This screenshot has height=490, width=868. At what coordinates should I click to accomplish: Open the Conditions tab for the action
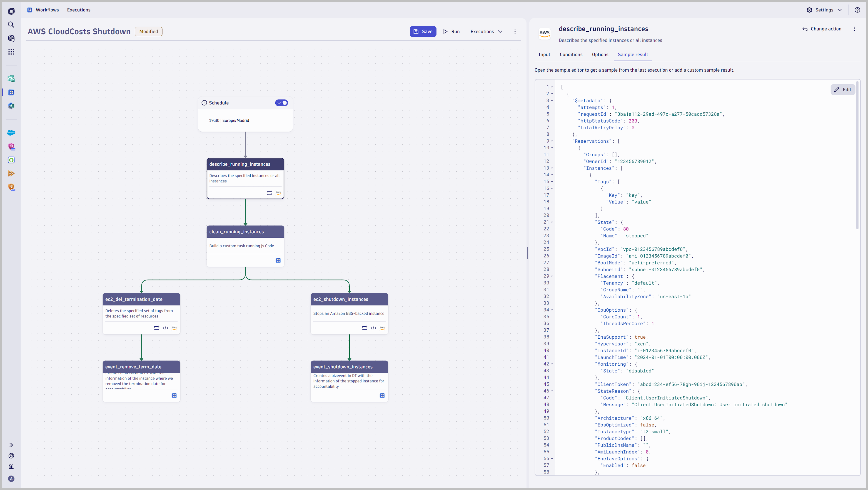pos(571,54)
